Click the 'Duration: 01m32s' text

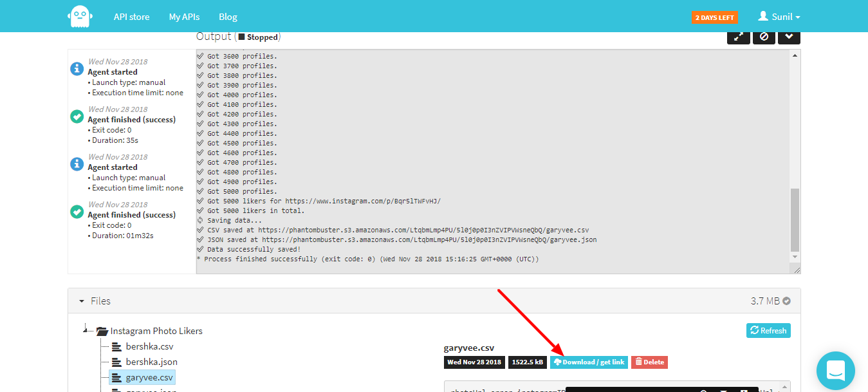click(x=122, y=236)
